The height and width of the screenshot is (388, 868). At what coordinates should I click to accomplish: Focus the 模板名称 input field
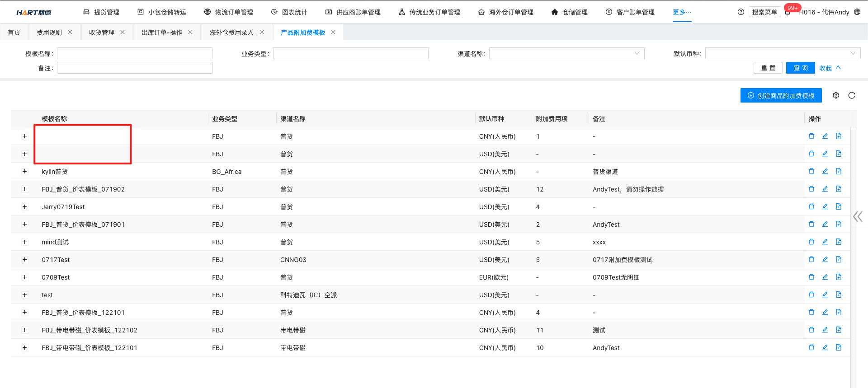click(134, 54)
